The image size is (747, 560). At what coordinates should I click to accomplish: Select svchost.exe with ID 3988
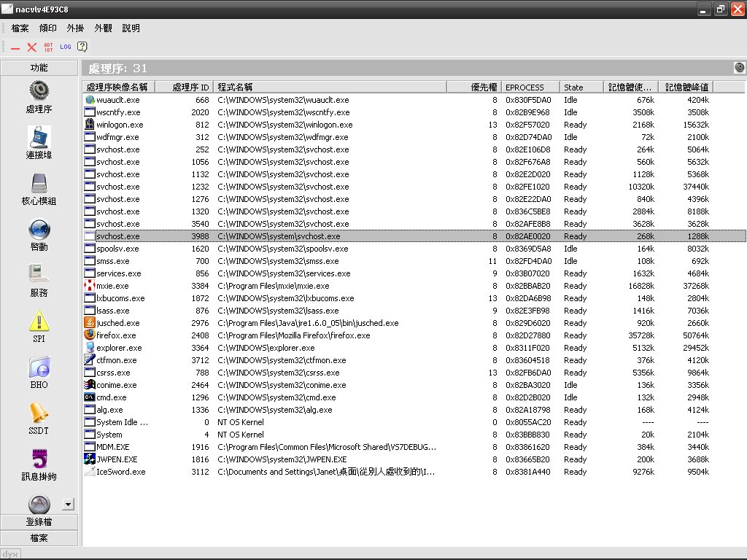414,236
